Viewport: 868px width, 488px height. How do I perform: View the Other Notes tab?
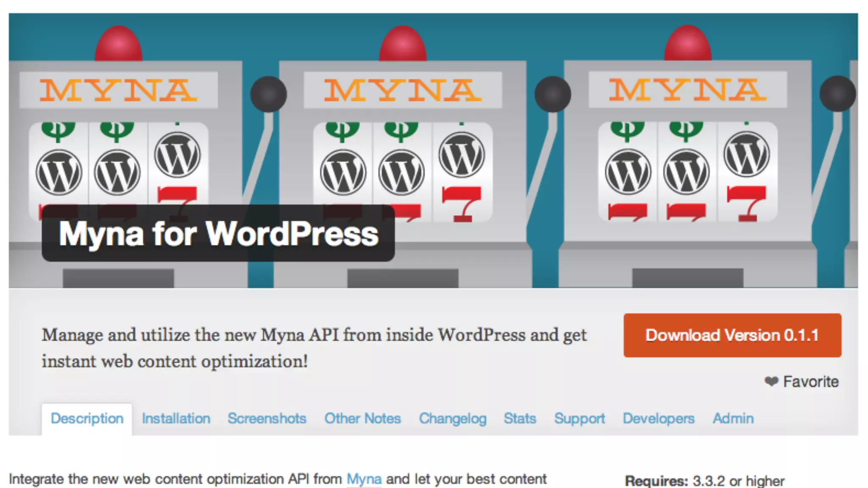pyautogui.click(x=362, y=419)
